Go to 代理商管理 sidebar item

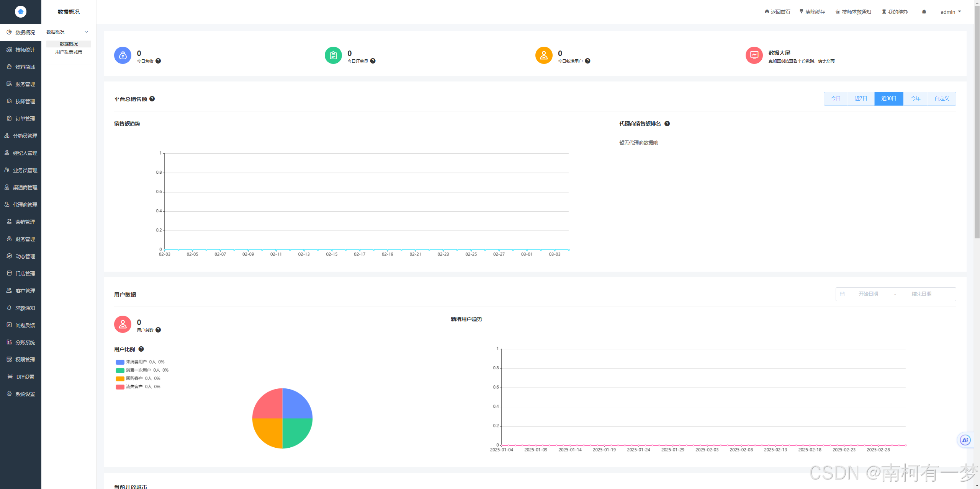click(21, 205)
